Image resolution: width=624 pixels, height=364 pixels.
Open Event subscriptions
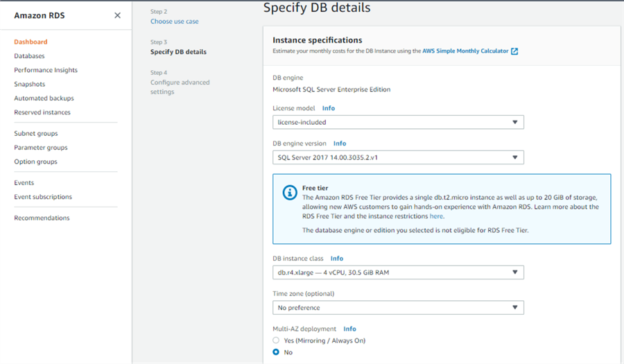pyautogui.click(x=43, y=197)
